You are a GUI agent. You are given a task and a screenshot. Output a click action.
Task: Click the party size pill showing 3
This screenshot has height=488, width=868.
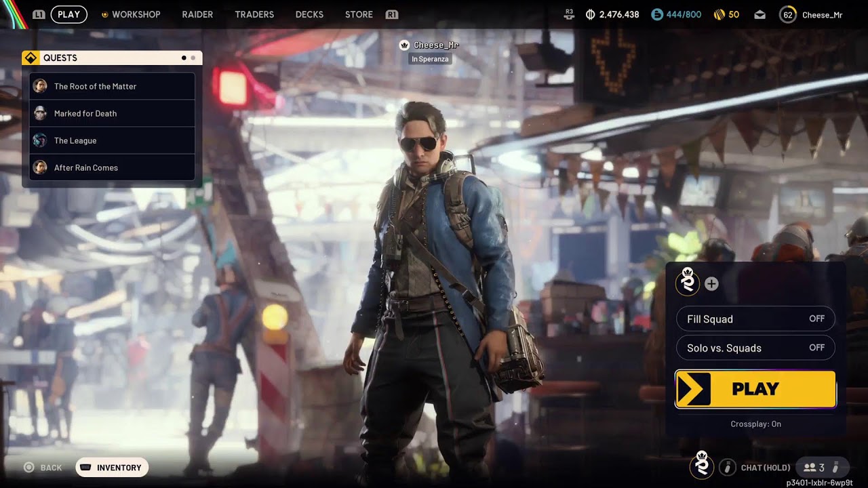822,467
